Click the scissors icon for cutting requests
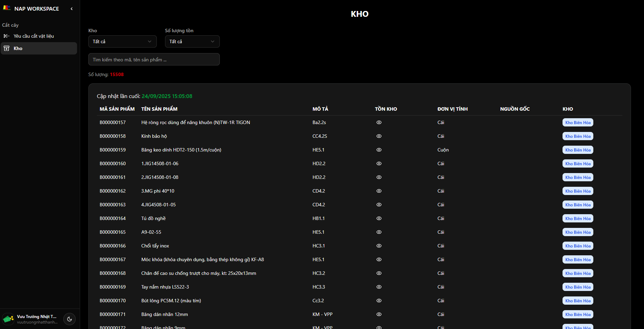 tap(6, 36)
